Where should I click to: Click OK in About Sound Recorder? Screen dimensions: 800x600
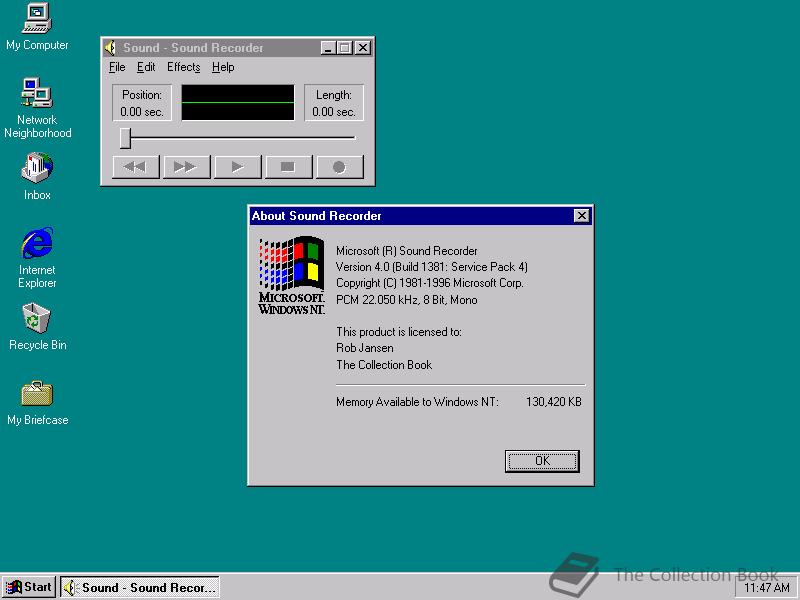point(542,461)
